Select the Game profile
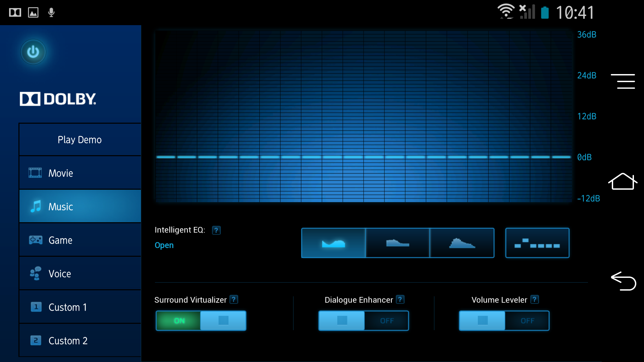Image resolution: width=644 pixels, height=362 pixels. [80, 240]
